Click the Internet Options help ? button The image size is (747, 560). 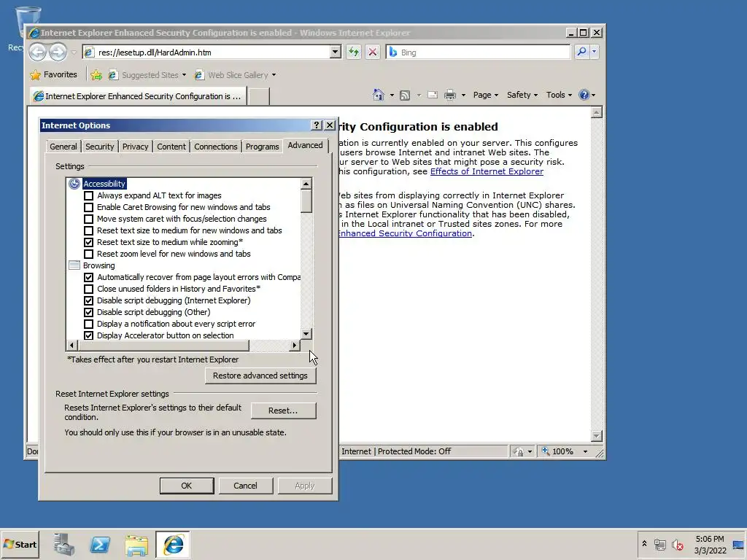coord(317,125)
